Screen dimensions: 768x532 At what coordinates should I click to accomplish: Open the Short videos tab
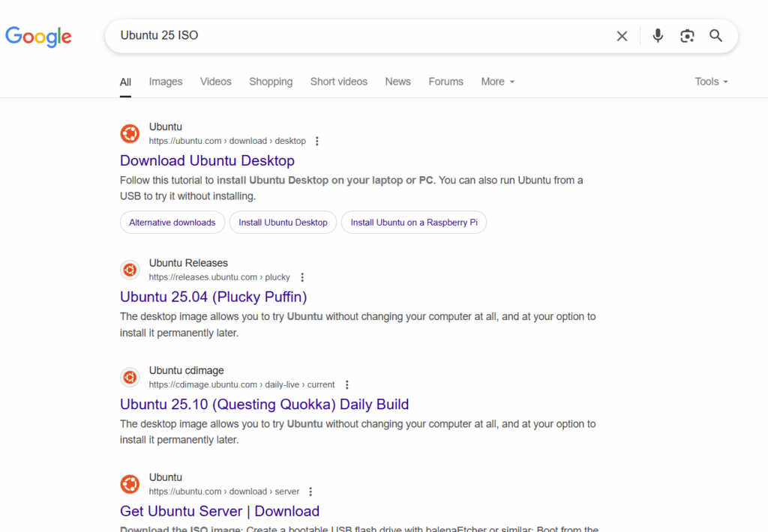[339, 82]
